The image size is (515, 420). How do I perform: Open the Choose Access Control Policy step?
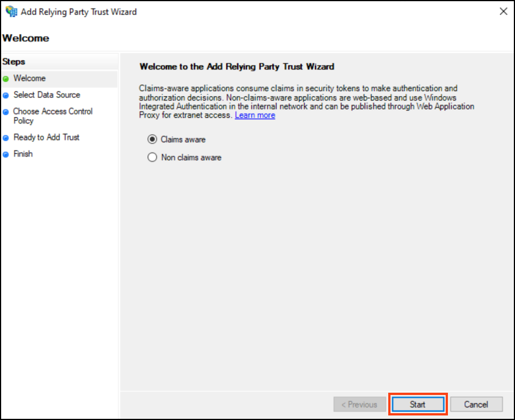(x=53, y=116)
